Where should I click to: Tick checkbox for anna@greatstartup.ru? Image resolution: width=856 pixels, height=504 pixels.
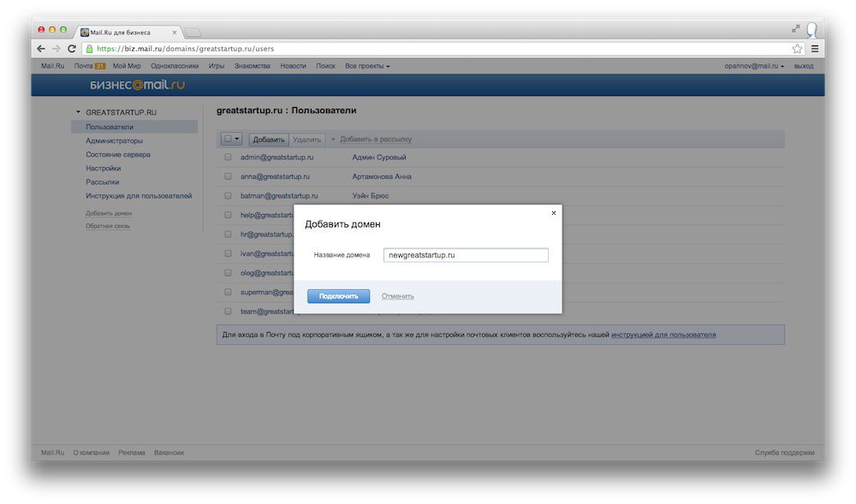pos(229,176)
